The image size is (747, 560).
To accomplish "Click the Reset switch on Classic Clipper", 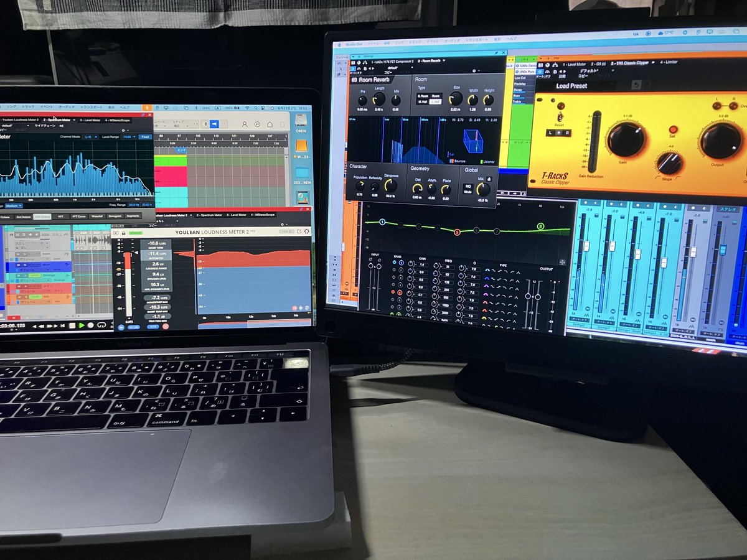I will [x=560, y=116].
